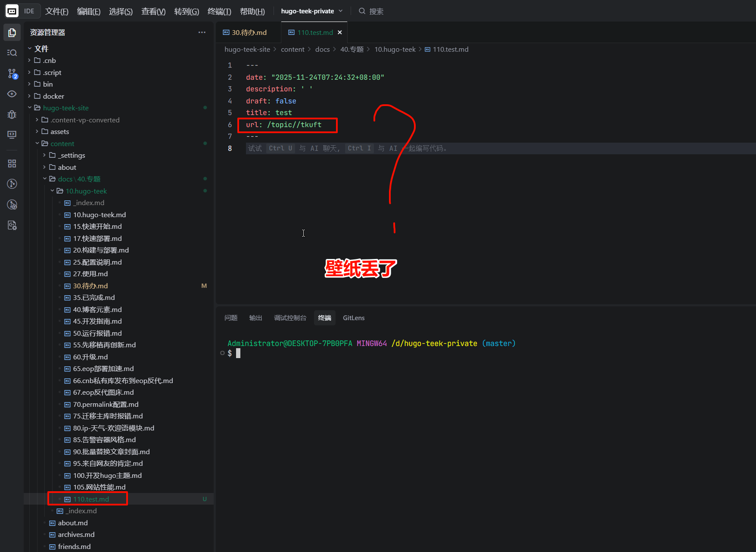Open the Run and Debug bug icon
The height and width of the screenshot is (552, 756).
pyautogui.click(x=12, y=115)
